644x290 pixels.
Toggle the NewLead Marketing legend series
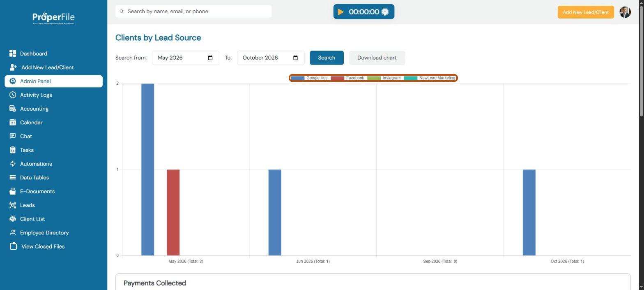(x=430, y=78)
